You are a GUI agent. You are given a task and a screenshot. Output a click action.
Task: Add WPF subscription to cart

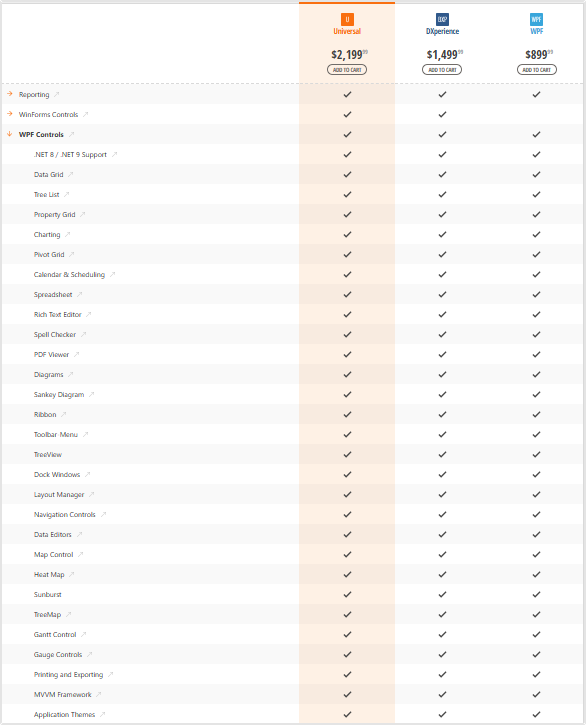pyautogui.click(x=537, y=70)
